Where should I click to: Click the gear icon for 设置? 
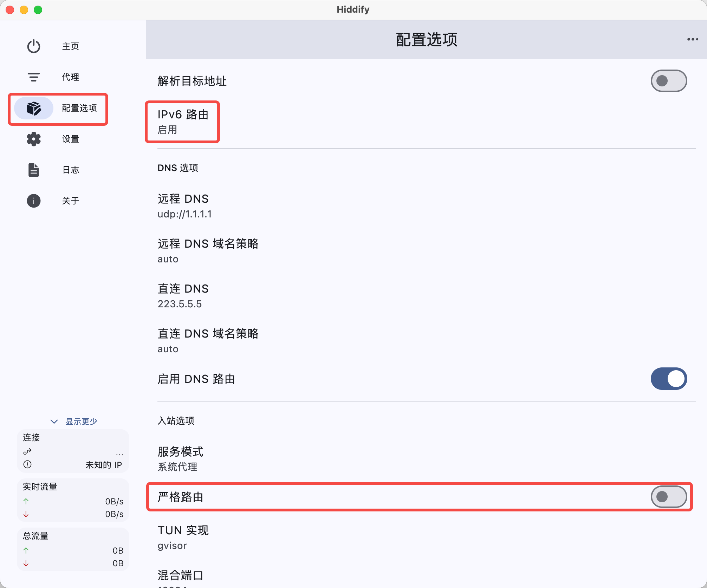pyautogui.click(x=34, y=139)
